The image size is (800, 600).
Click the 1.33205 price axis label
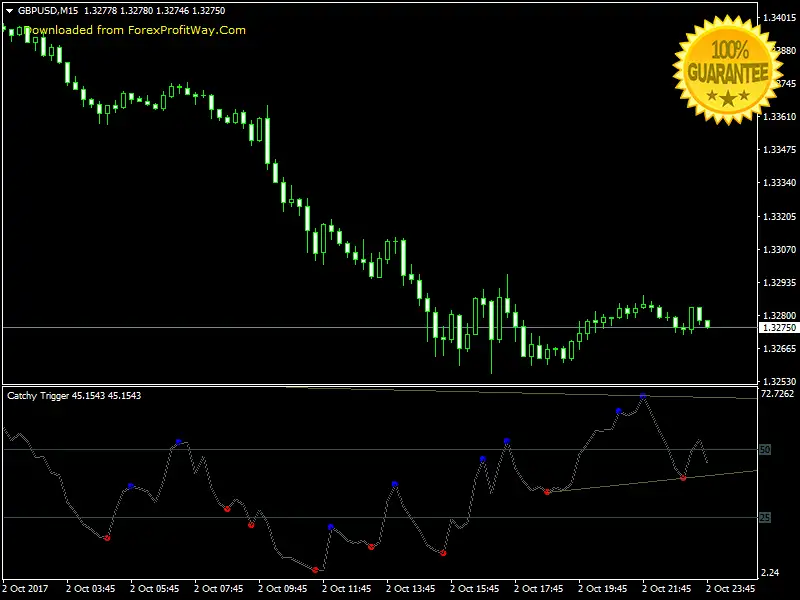[x=779, y=216]
